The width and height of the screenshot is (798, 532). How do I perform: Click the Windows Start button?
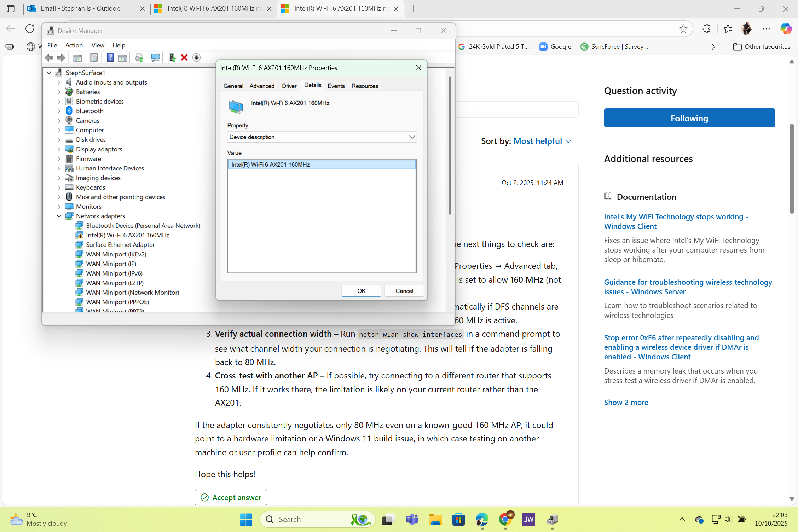[246, 519]
